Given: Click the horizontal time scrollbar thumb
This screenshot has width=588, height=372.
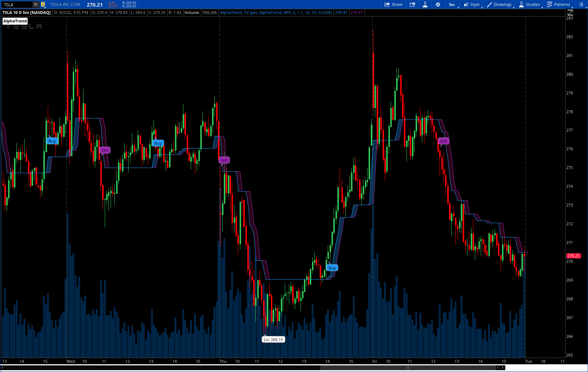Looking at the screenshot, I should tap(408, 368).
